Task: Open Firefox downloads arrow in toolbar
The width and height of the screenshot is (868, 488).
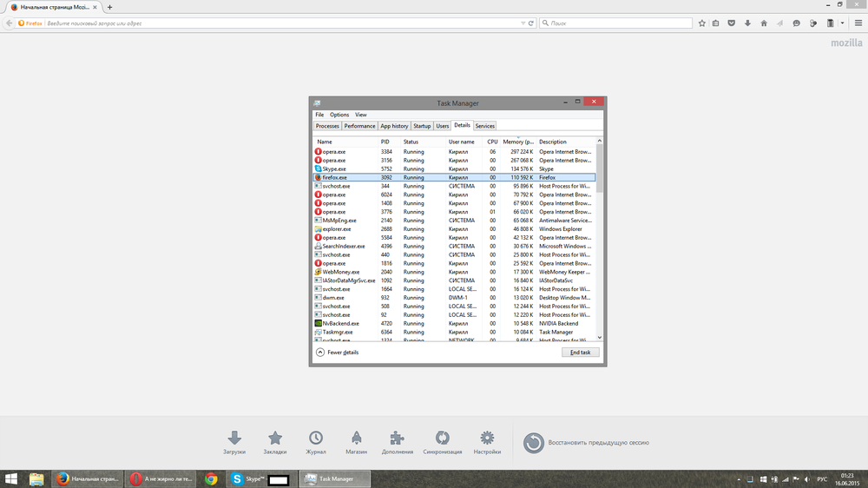Action: [747, 23]
